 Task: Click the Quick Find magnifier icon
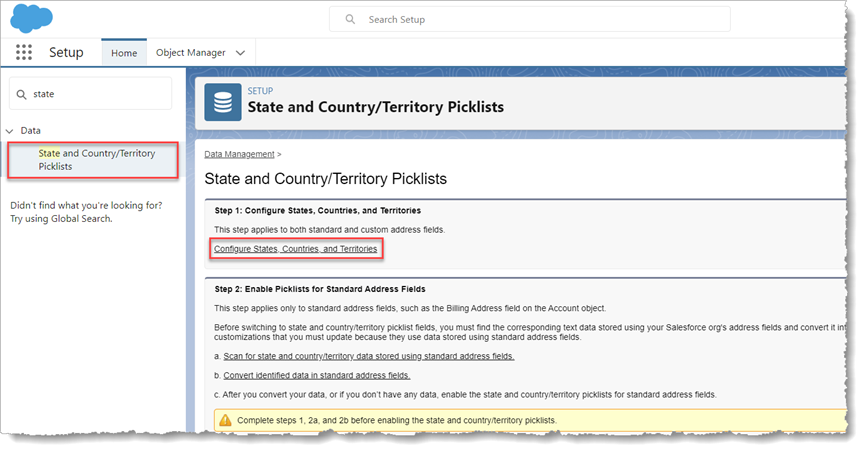tap(22, 94)
